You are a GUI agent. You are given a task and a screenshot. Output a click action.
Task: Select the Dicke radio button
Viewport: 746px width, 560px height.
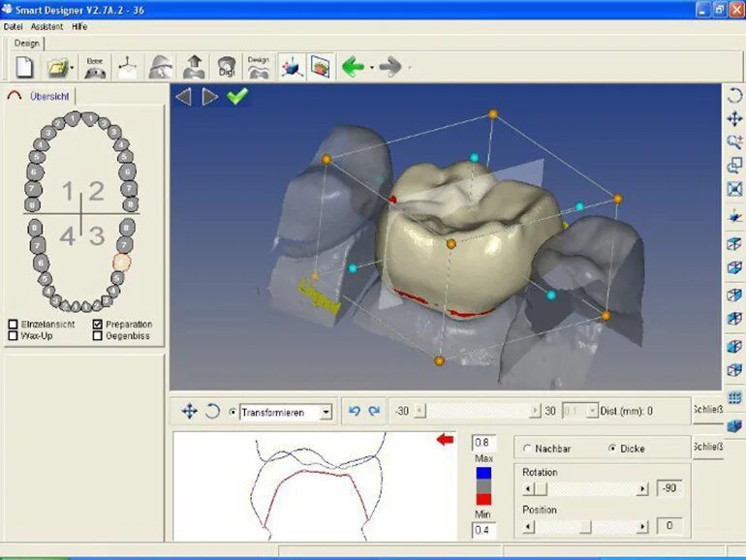coord(612,449)
